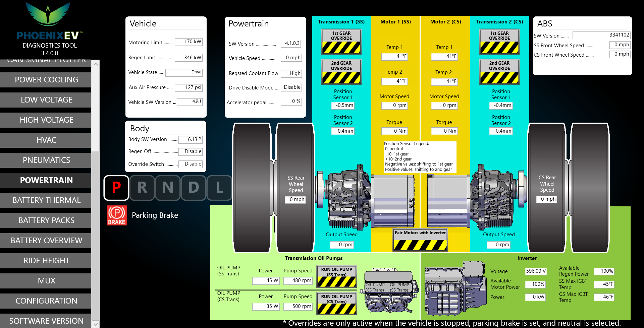Click the Motor 2 housing image
This screenshot has width=644, height=328.
pos(448,200)
